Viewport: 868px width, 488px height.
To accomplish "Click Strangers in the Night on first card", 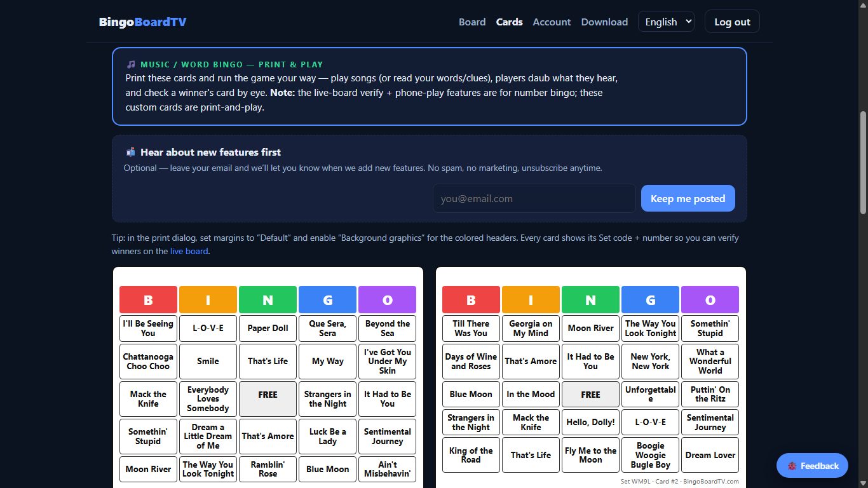I will tap(327, 399).
